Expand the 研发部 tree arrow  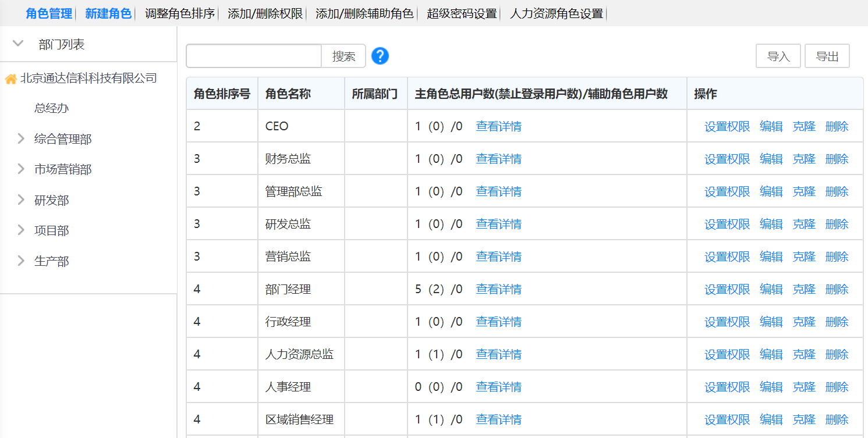coord(21,200)
